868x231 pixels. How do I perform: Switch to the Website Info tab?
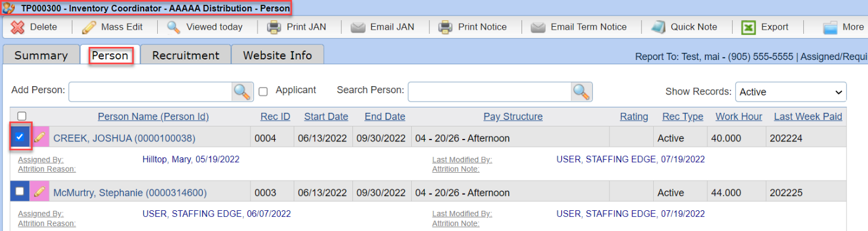coord(278,55)
